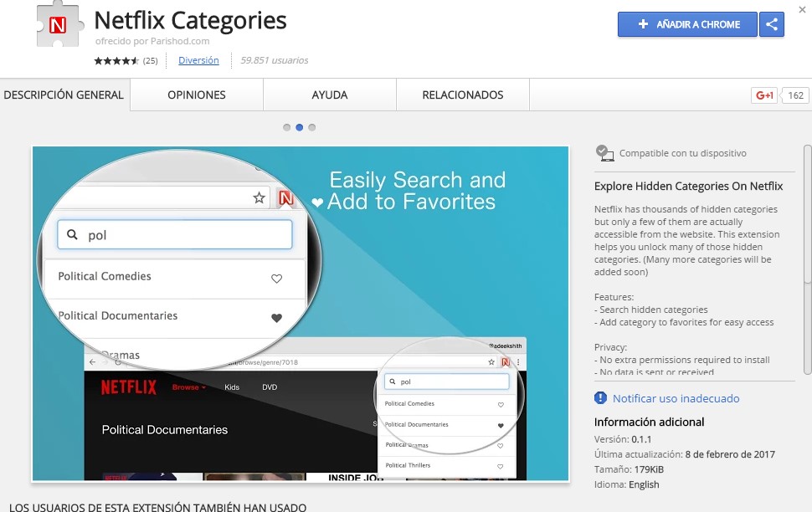Click the compatible device checkmark icon
The width and height of the screenshot is (812, 512).
(604, 152)
